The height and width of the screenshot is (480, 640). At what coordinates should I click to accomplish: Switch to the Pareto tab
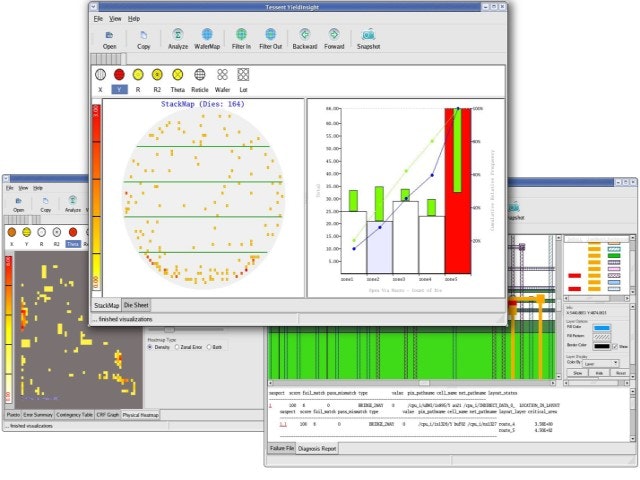pyautogui.click(x=13, y=415)
